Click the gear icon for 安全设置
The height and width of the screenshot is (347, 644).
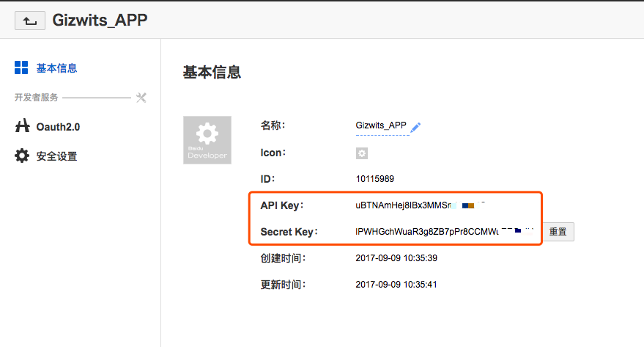(x=22, y=156)
